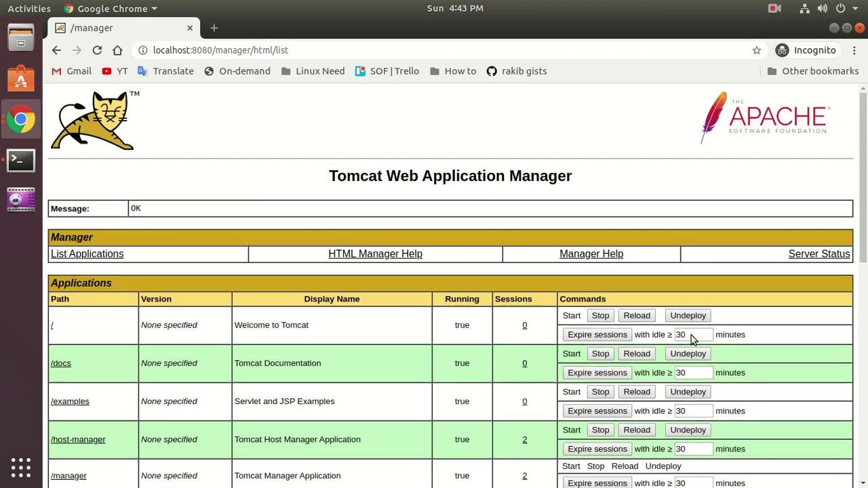Open the Incognito profile icon

(806, 50)
